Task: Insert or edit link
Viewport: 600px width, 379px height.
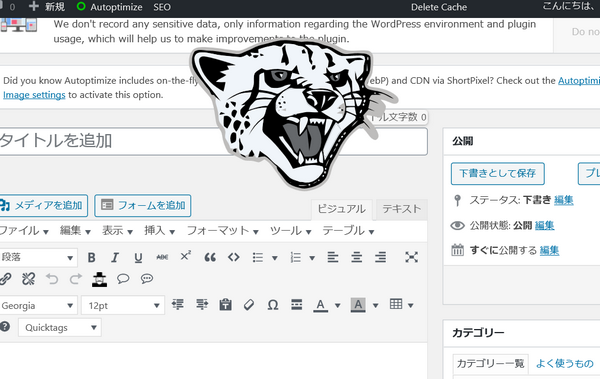Action: coord(5,279)
